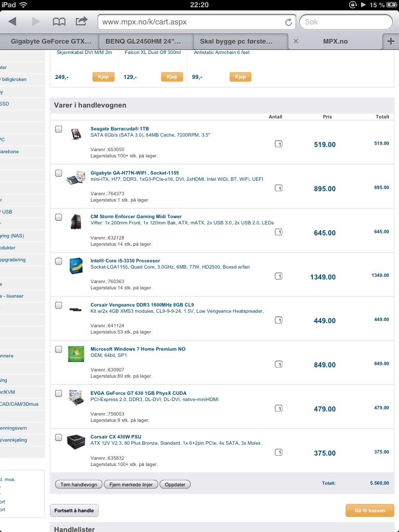Open Corsair Vengeance DDR3 1600MHz 8GB CL9 link
Screen dimensions: 399x532
click(x=142, y=304)
